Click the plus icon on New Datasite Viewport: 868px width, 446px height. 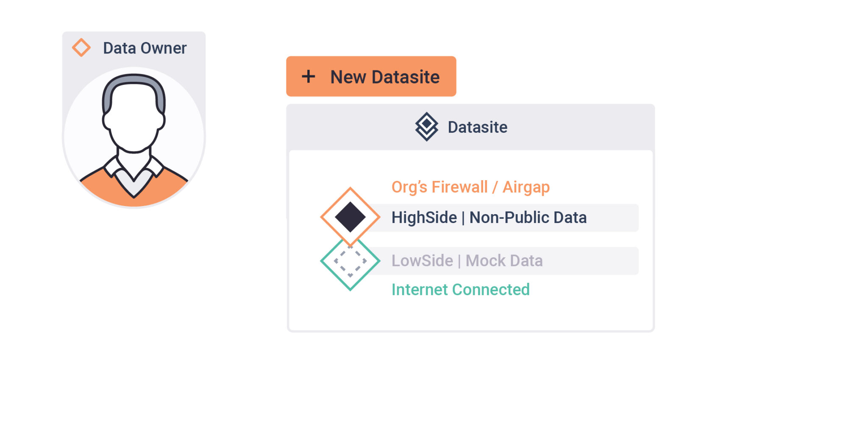point(308,77)
